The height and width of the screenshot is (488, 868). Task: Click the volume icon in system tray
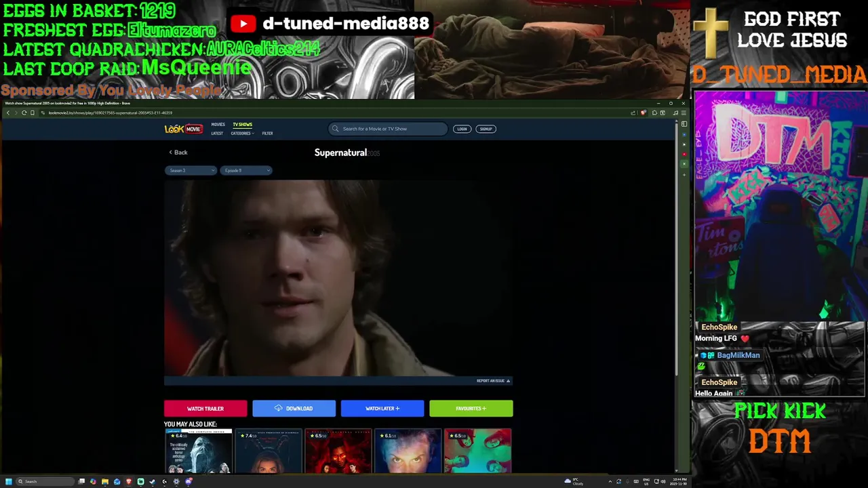pyautogui.click(x=663, y=481)
